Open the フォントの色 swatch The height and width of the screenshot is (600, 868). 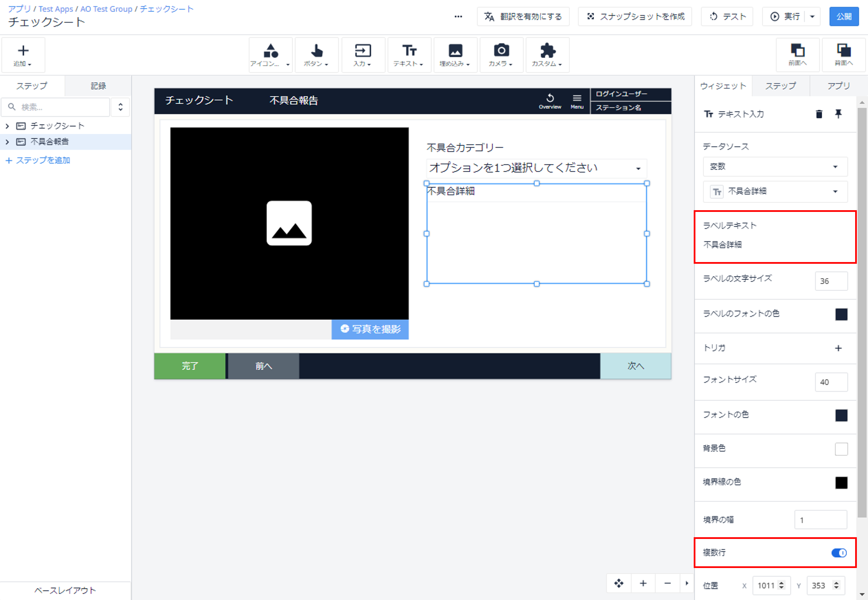pos(841,416)
